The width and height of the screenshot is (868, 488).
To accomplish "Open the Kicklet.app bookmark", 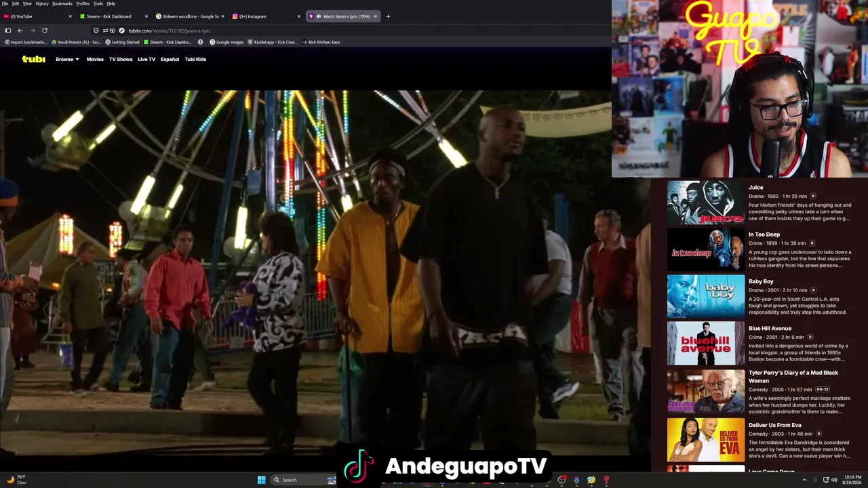I will (x=273, y=42).
